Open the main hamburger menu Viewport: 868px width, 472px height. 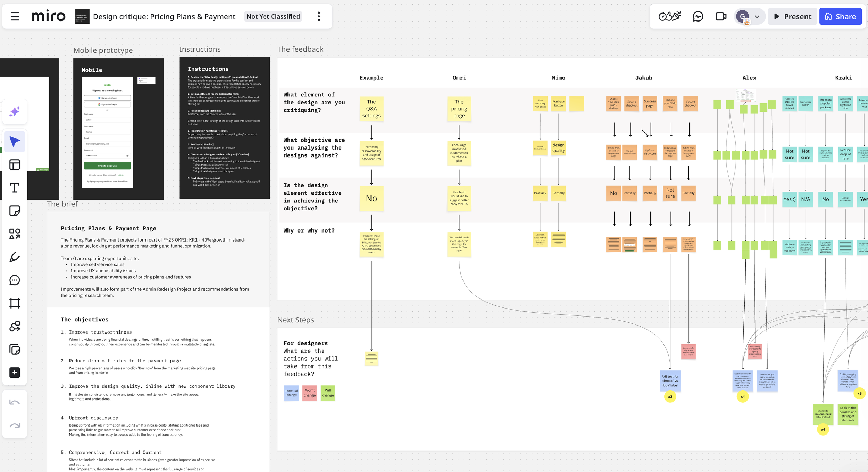[15, 16]
